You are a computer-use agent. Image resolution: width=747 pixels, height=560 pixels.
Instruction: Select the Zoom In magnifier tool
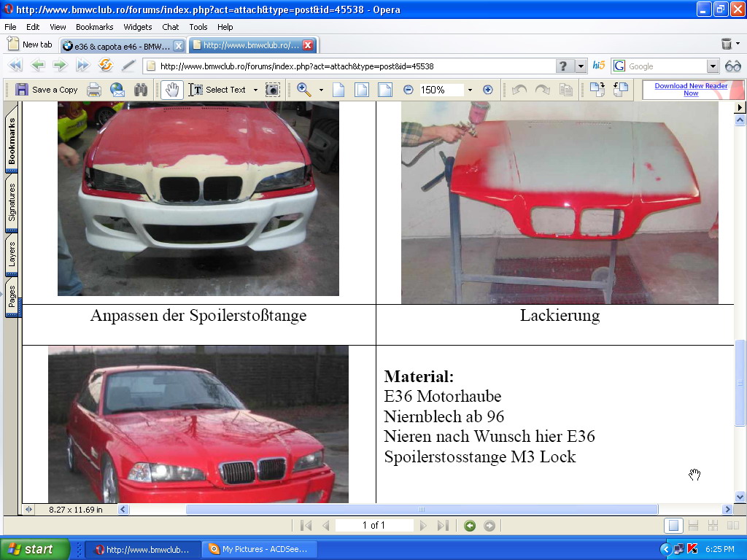coord(304,90)
